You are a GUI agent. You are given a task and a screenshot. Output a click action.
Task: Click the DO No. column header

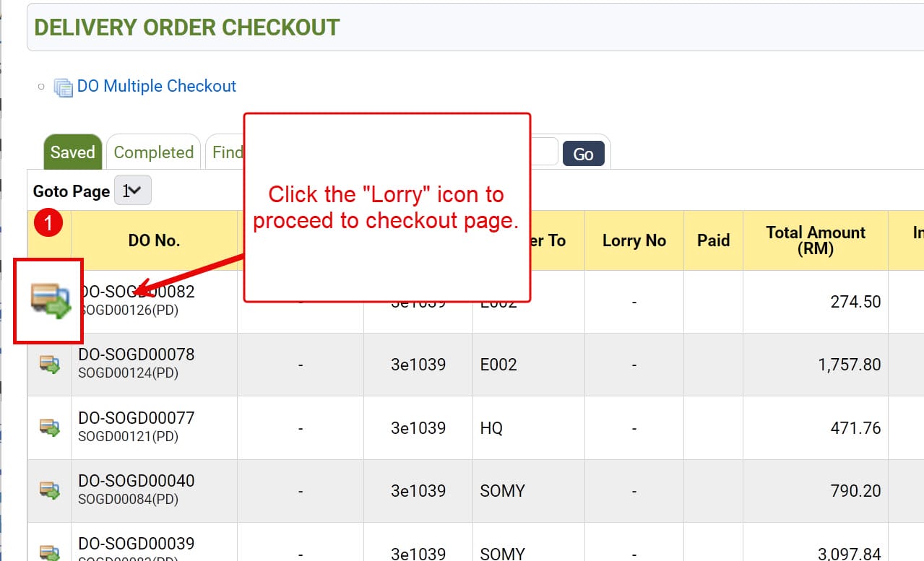pos(154,240)
